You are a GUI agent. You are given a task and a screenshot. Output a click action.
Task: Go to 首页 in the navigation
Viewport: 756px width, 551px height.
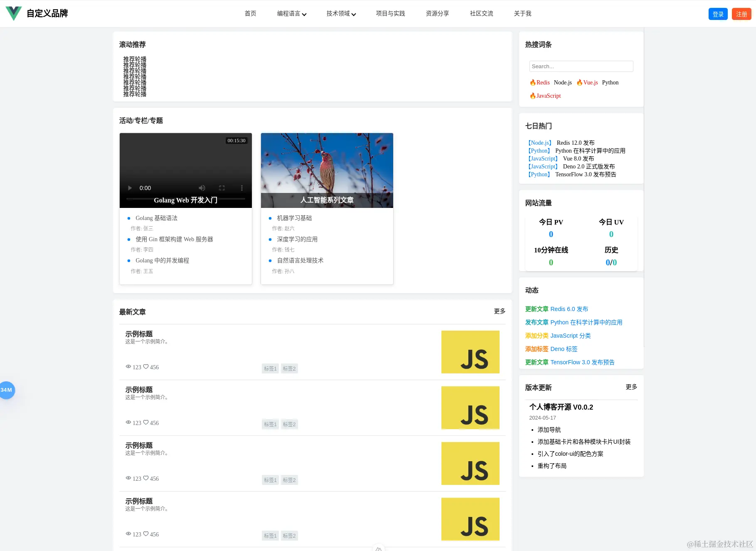tap(251, 14)
